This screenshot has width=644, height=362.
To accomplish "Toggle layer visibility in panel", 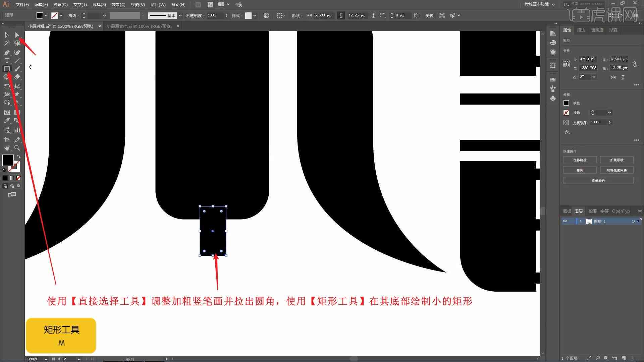I will [x=566, y=222].
